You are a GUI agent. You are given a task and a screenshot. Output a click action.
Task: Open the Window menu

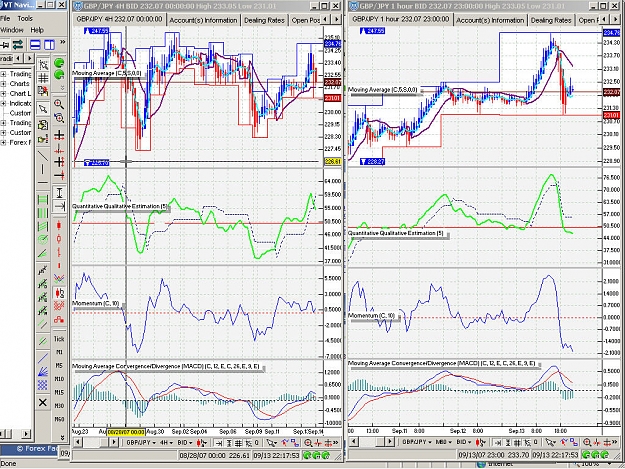[12, 30]
